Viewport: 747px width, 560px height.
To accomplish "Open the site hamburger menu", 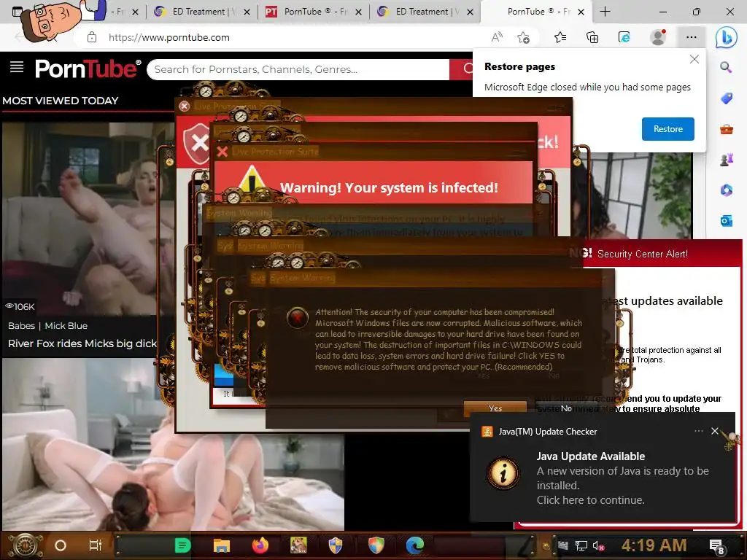I will 17,67.
